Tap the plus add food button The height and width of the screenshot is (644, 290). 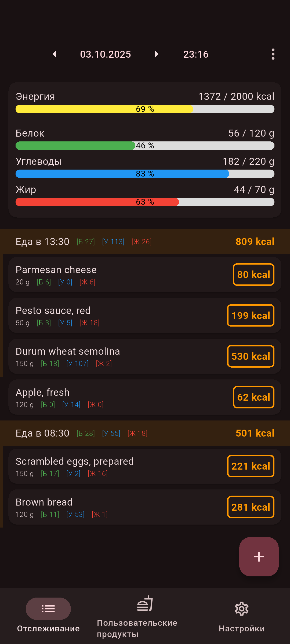(259, 557)
